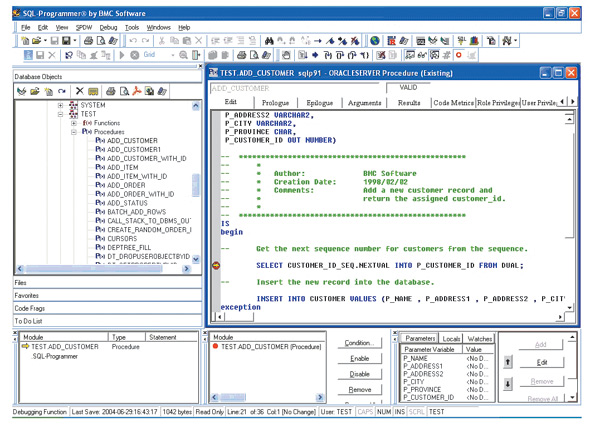Click the SQL lightbulb icon in toolbar

tap(461, 41)
